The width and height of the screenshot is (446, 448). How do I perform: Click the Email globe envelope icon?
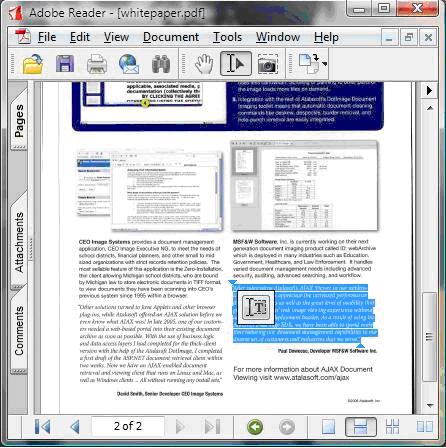pyautogui.click(x=129, y=64)
